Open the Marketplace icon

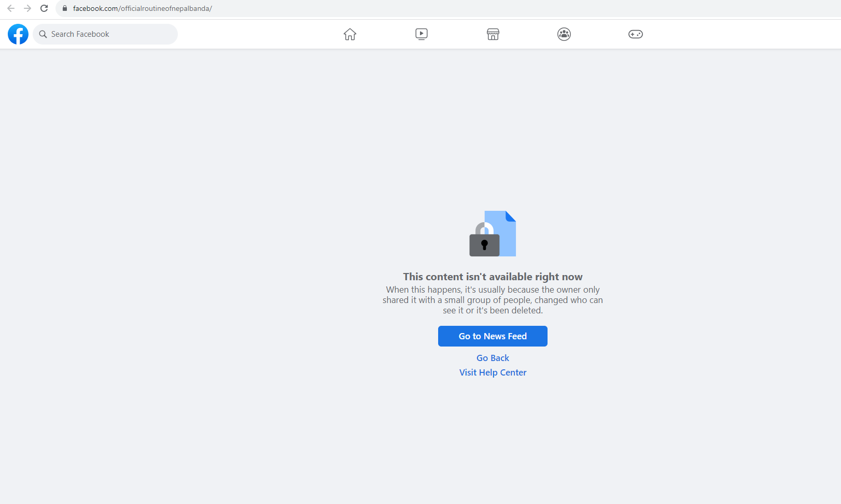click(x=493, y=34)
